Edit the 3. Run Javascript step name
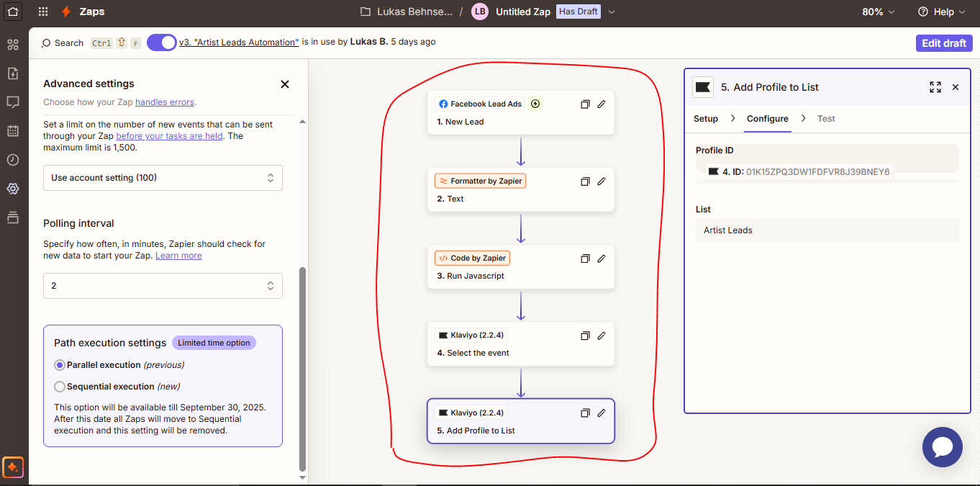The height and width of the screenshot is (486, 980). pyautogui.click(x=602, y=258)
